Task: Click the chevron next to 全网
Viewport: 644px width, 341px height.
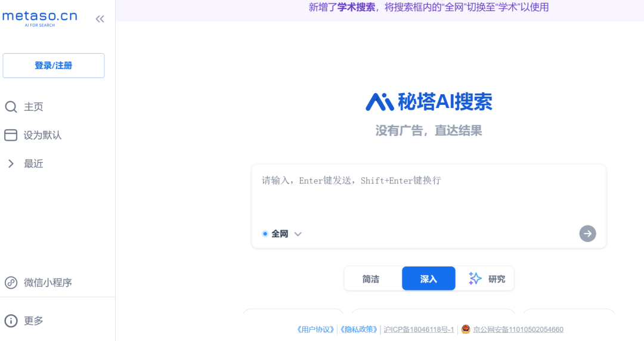Action: click(x=298, y=234)
